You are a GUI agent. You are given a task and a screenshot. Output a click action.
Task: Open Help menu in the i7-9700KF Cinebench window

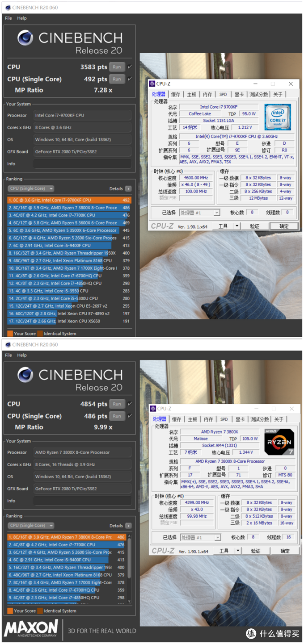(x=22, y=18)
